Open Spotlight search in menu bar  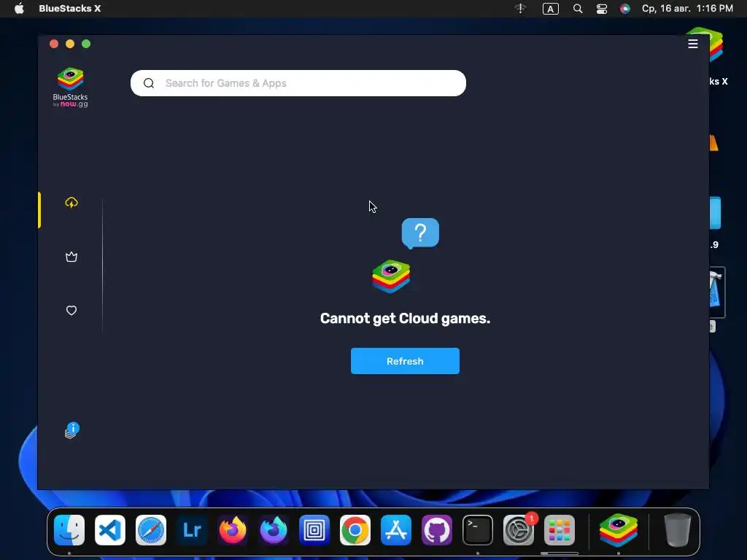coord(578,9)
